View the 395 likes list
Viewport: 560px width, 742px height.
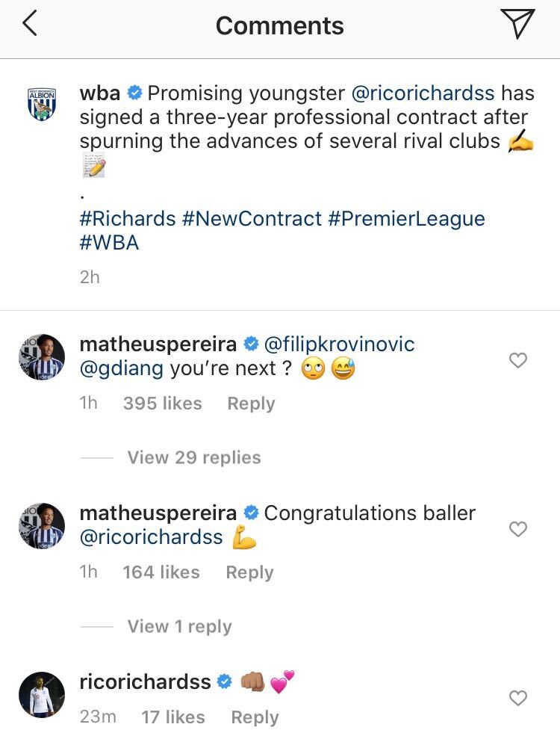click(x=162, y=404)
